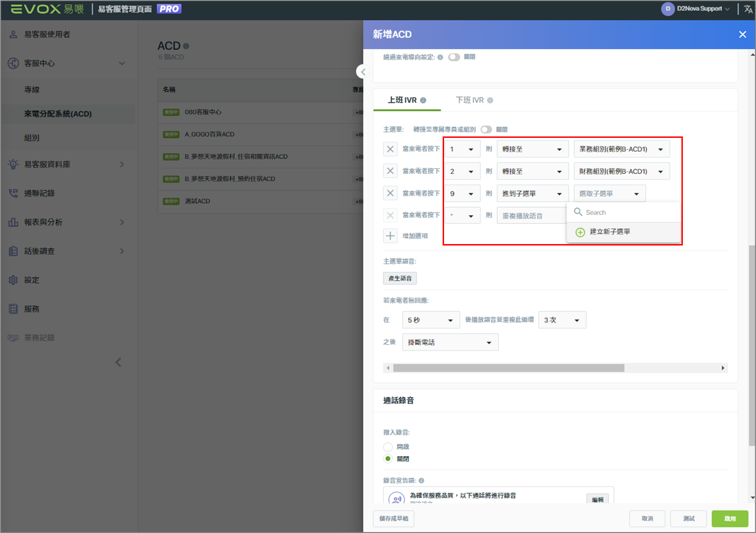The width and height of the screenshot is (756, 533).
Task: Click the green 啟用 button
Action: click(730, 518)
